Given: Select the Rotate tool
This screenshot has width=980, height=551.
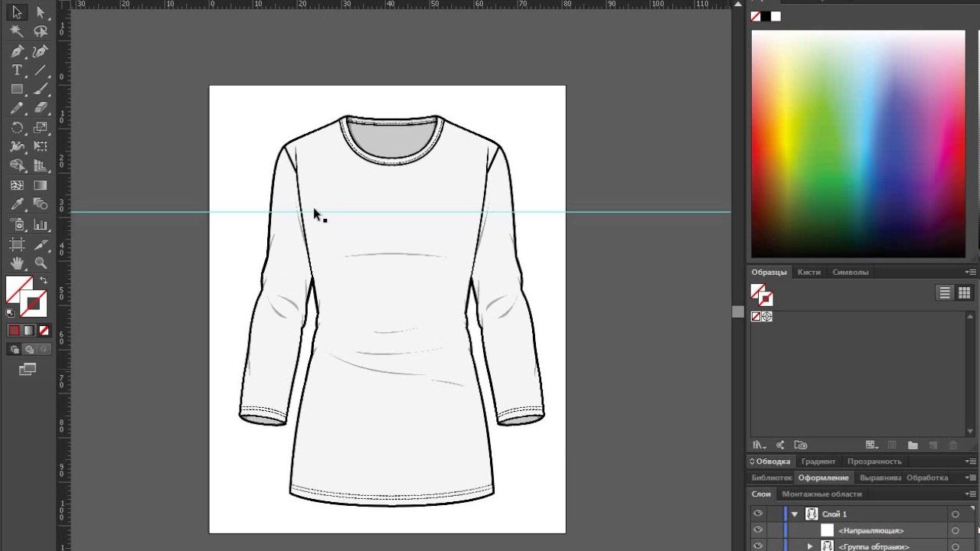Looking at the screenshot, I should pos(17,128).
